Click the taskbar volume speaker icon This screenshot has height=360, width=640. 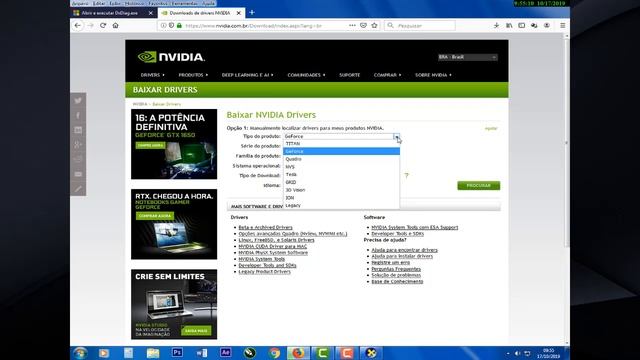517,353
